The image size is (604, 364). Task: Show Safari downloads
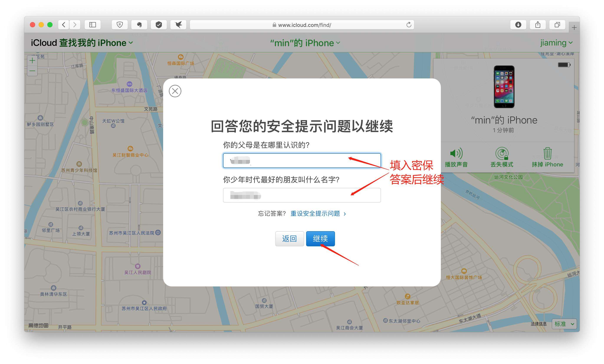(518, 25)
